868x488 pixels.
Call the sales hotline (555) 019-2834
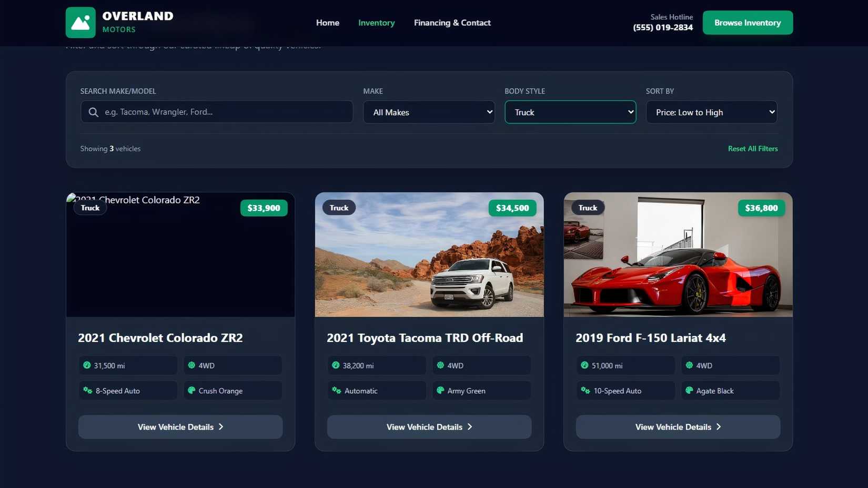pos(663,27)
